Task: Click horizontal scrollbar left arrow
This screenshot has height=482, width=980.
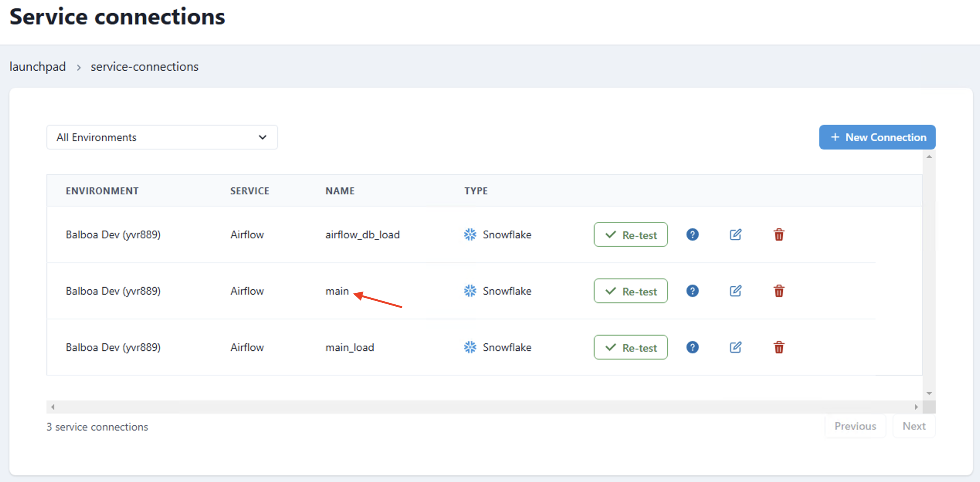Action: pos(53,407)
